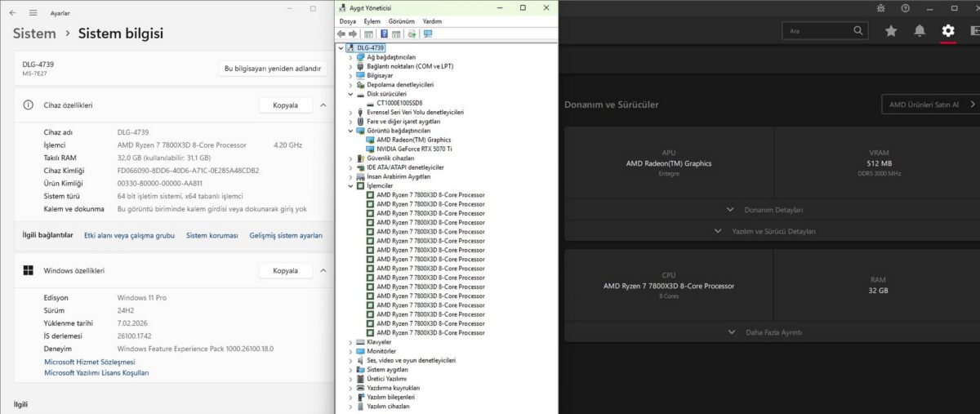This screenshot has width=980, height=414.
Task: Select Yazılım cihazları in device tree
Action: point(389,407)
